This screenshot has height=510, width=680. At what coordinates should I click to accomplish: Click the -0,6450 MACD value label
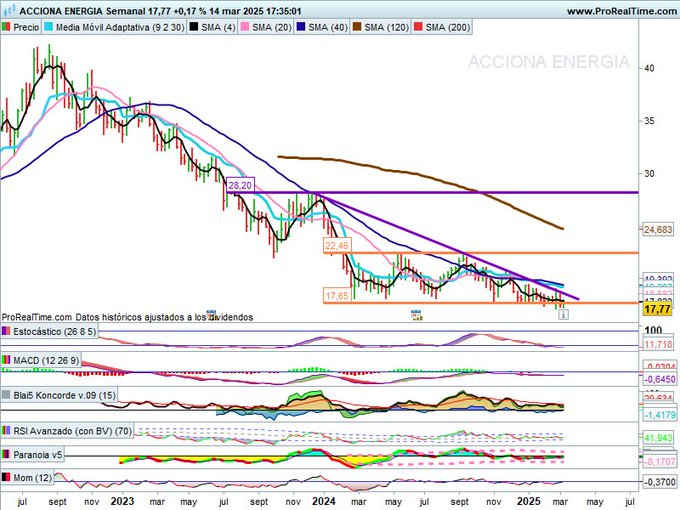tap(660, 379)
